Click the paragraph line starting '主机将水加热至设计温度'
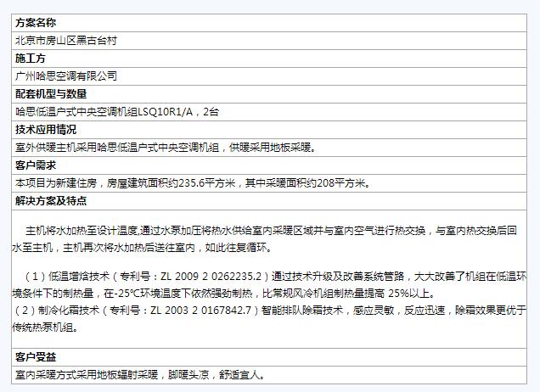This screenshot has width=540, height=392. pos(272,231)
